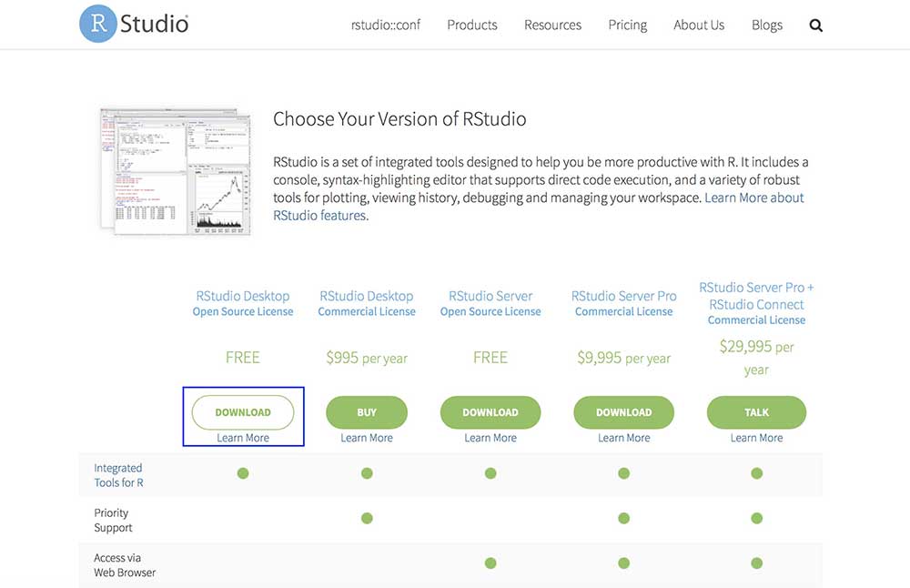Viewport: 910px width, 588px height.
Task: Click the $9,995 per year price
Action: (624, 358)
